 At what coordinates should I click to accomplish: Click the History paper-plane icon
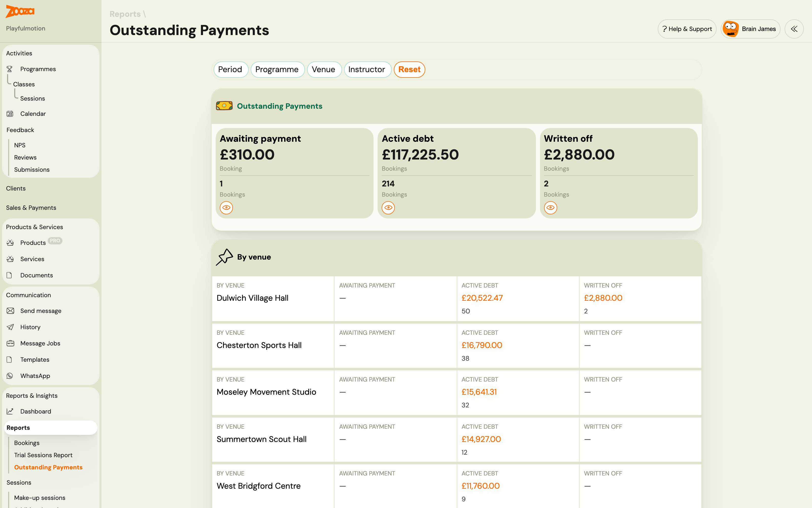[x=10, y=327]
